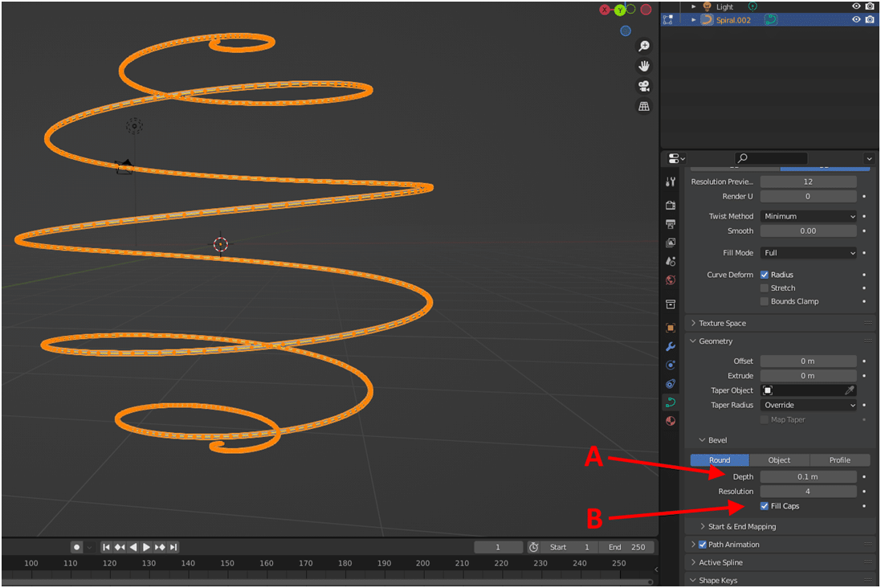Select the Profile bevel tab
This screenshot has width=881, height=588.
[840, 459]
